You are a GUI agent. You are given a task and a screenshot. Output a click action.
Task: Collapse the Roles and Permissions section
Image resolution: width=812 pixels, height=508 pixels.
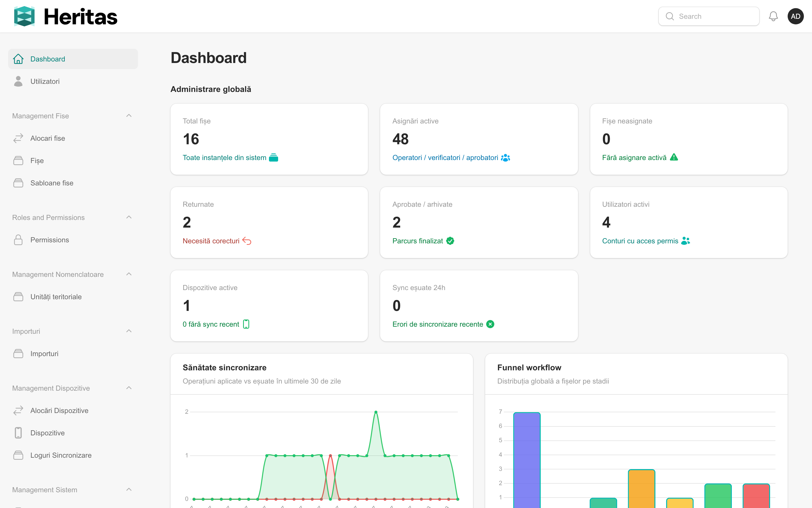pos(129,217)
